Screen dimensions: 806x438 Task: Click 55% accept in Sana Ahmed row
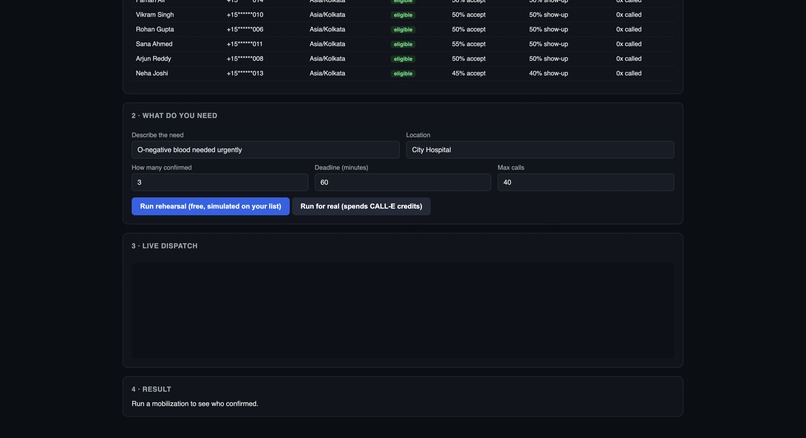[468, 44]
